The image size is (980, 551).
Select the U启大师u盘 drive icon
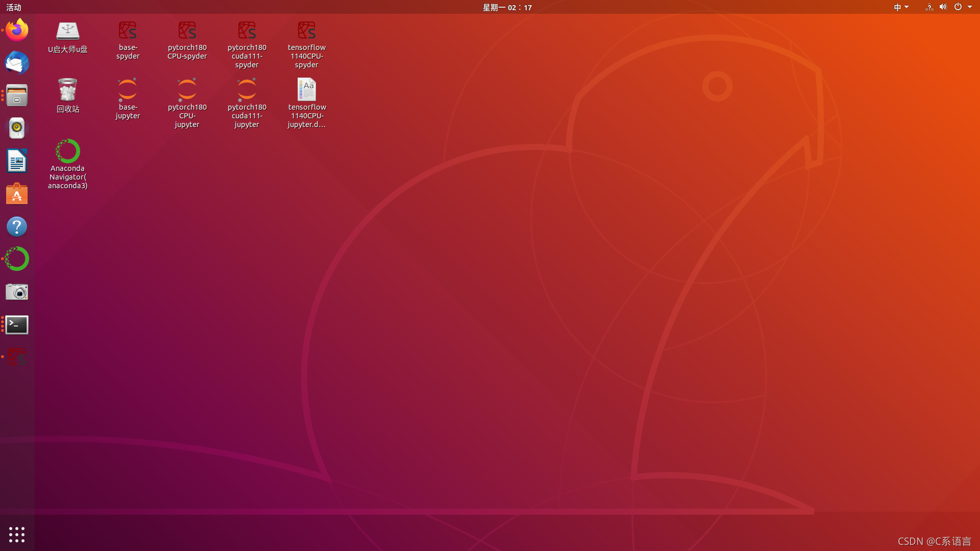pos(67,37)
